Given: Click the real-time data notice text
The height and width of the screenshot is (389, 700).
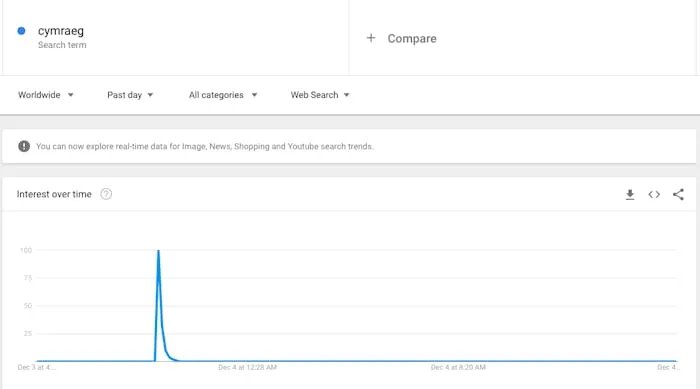Looking at the screenshot, I should pos(204,146).
